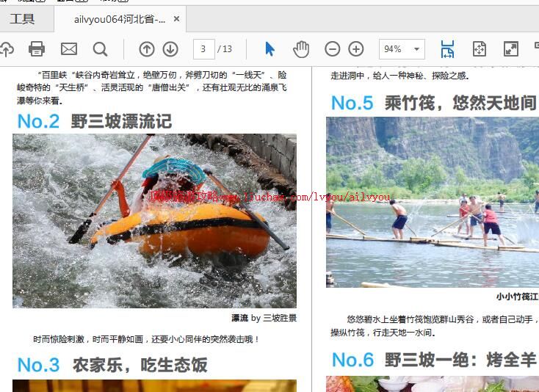Close the ailvyou064河北省 document tab
Viewport: 539px width, 392px height.
[x=176, y=19]
